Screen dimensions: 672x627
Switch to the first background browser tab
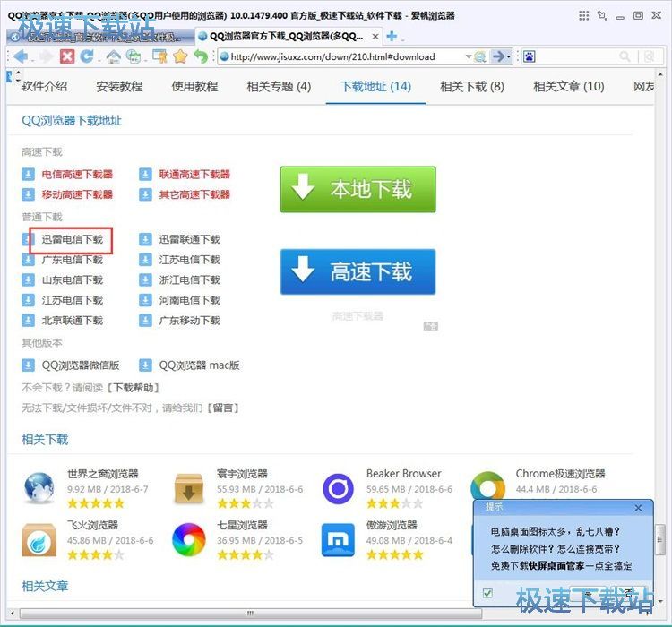tap(100, 37)
